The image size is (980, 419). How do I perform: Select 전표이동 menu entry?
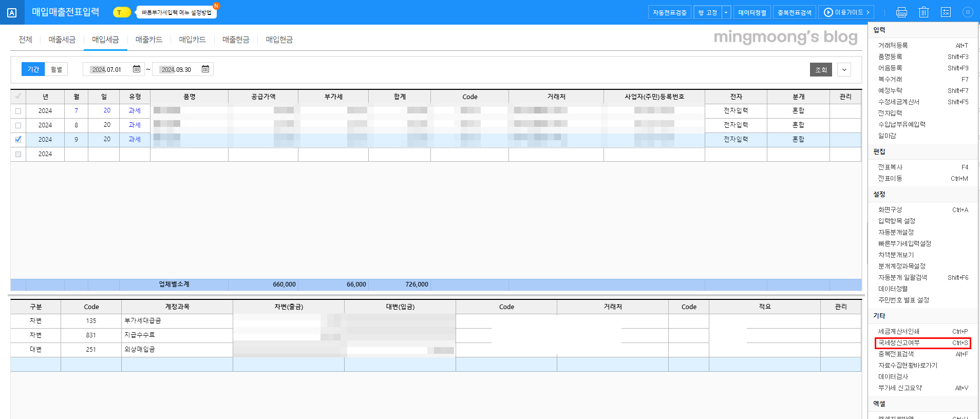[x=890, y=179]
